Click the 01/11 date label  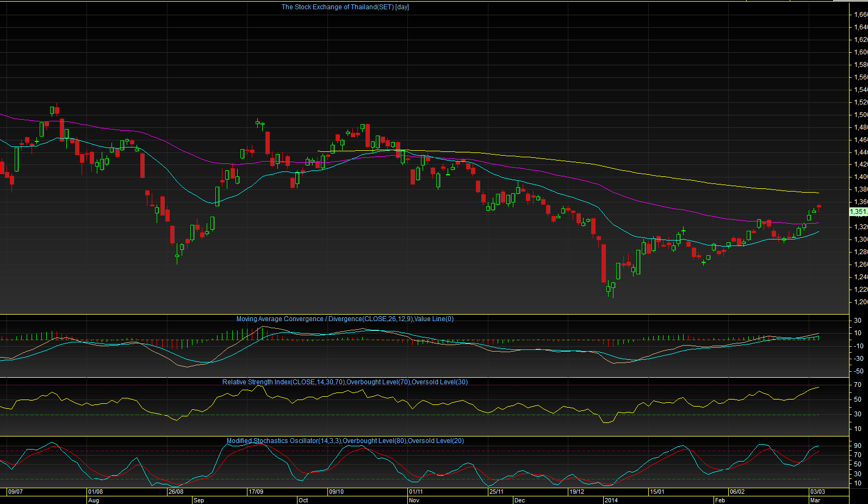(416, 491)
